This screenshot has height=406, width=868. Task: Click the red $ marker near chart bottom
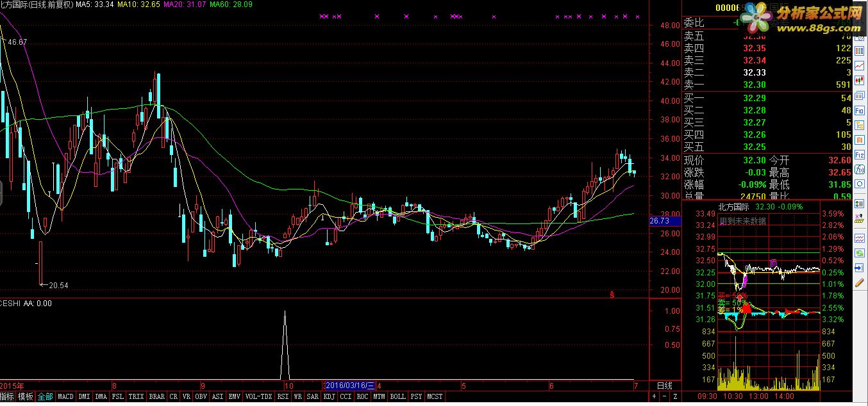coord(612,295)
